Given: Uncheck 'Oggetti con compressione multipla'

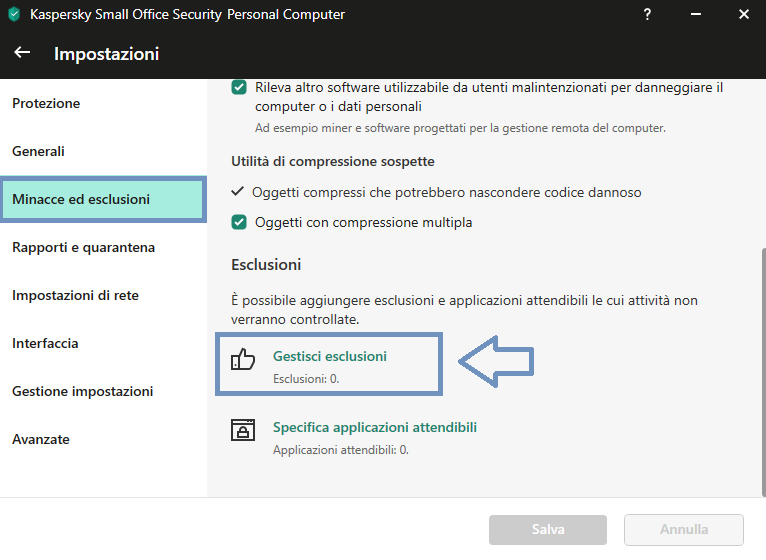Looking at the screenshot, I should click(x=239, y=222).
